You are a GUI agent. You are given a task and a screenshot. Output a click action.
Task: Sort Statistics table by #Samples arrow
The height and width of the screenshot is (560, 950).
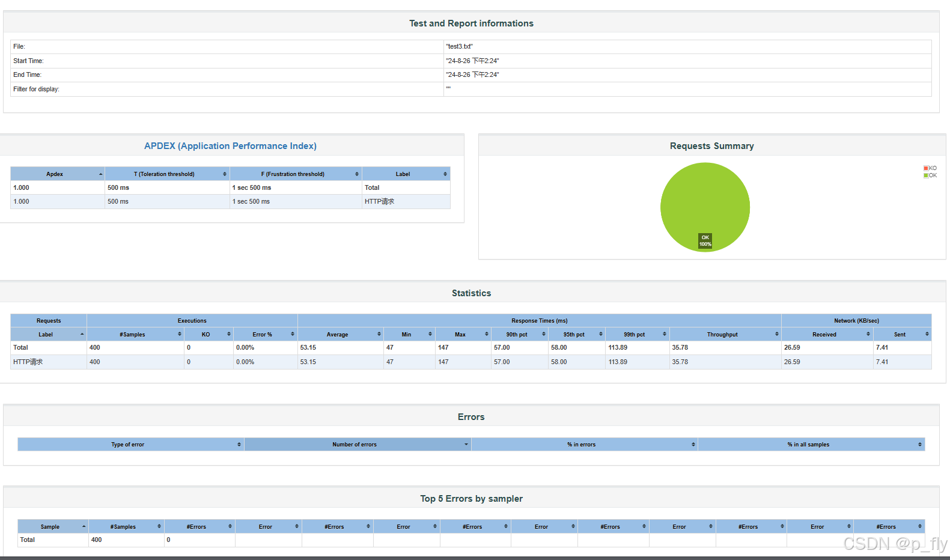(179, 335)
